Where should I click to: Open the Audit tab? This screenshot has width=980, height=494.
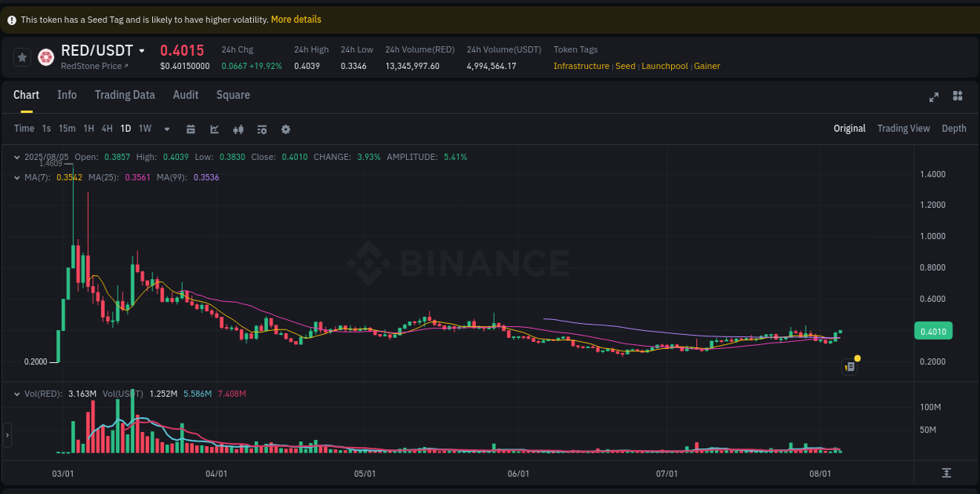[185, 95]
